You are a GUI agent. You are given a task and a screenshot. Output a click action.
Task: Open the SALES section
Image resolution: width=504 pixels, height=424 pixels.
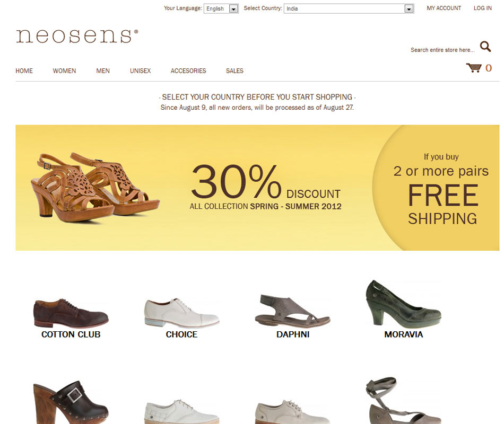point(234,70)
